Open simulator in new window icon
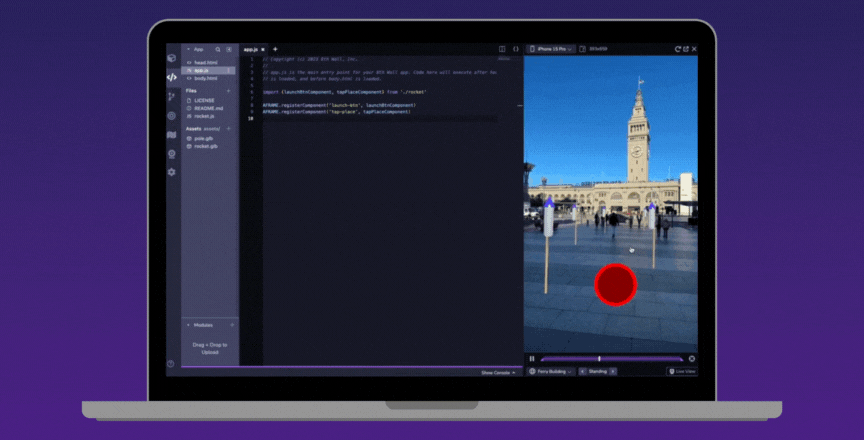This screenshot has width=864, height=440. click(x=686, y=49)
